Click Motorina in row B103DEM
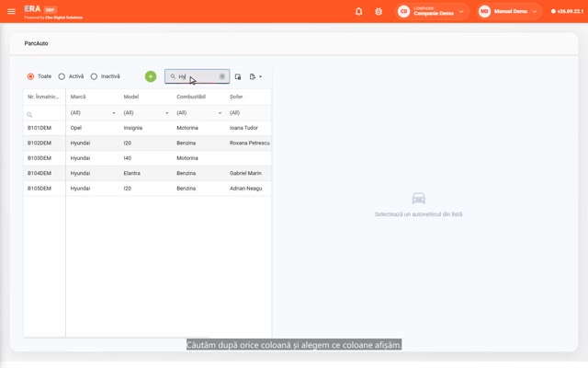Image resolution: width=588 pixels, height=368 pixels. tap(187, 158)
